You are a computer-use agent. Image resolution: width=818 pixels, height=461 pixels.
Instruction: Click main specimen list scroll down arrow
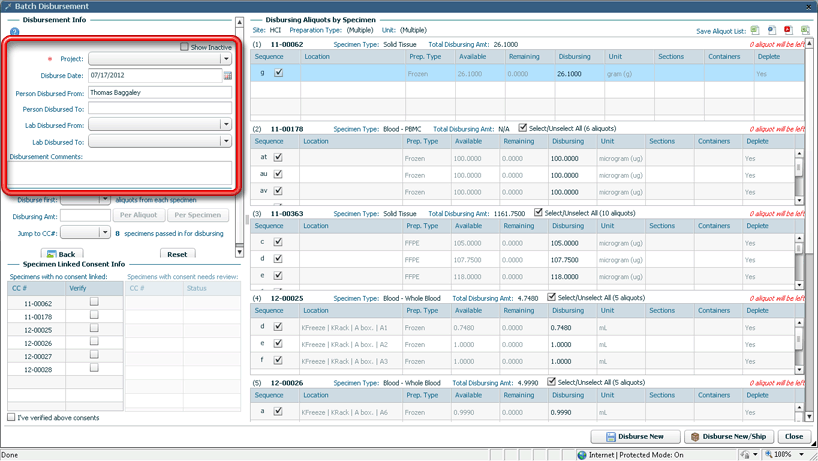[x=809, y=417]
